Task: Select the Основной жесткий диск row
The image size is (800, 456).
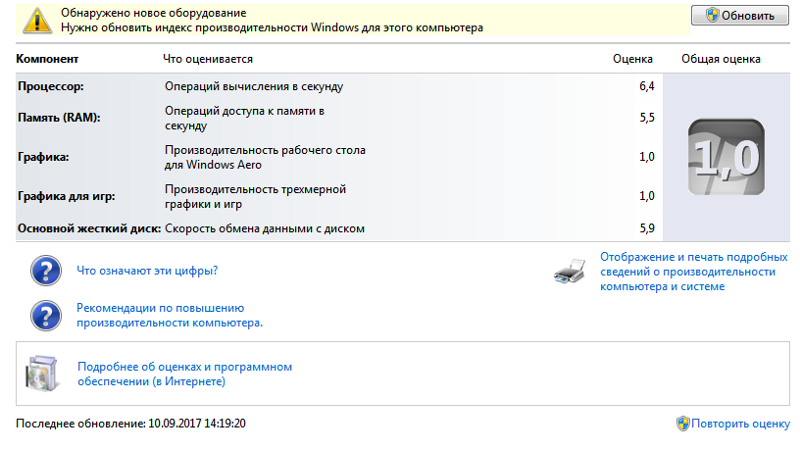Action: click(339, 229)
